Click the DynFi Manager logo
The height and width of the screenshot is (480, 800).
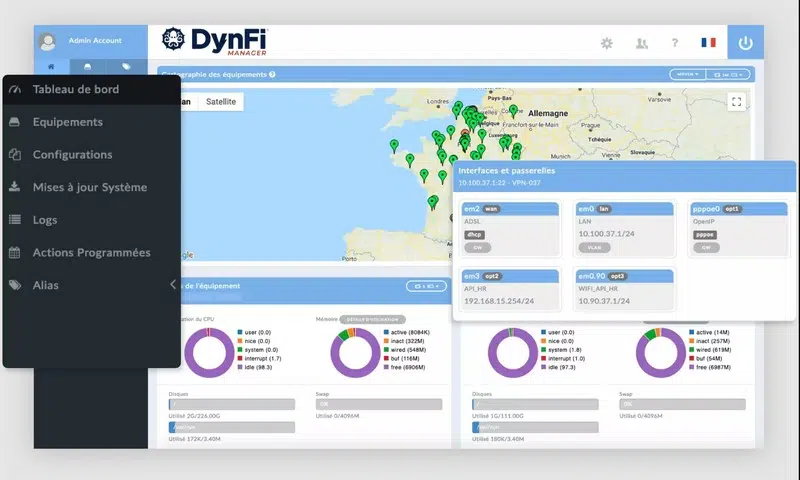click(215, 41)
